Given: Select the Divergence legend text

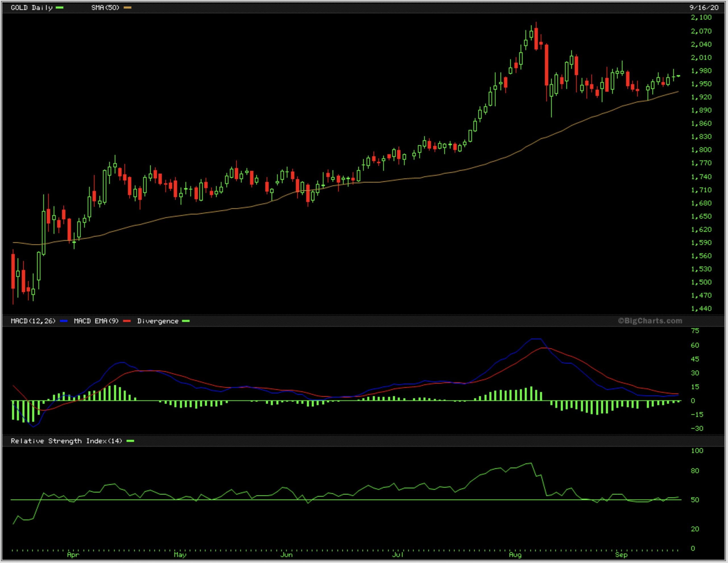Looking at the screenshot, I should click(158, 321).
